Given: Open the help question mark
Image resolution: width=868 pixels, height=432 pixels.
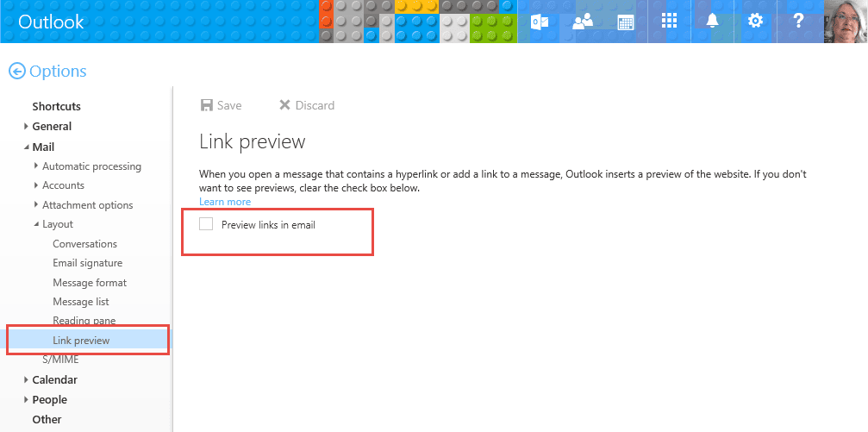Looking at the screenshot, I should pyautogui.click(x=797, y=21).
